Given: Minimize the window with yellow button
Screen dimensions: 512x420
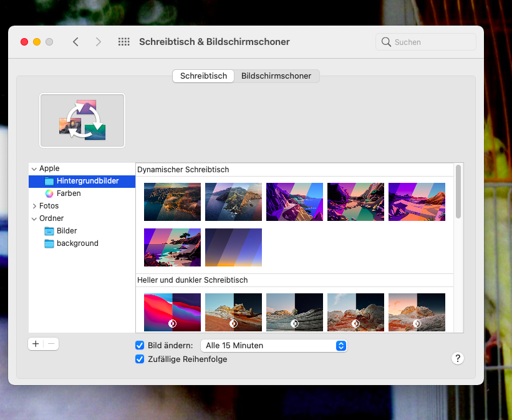Looking at the screenshot, I should (x=37, y=42).
